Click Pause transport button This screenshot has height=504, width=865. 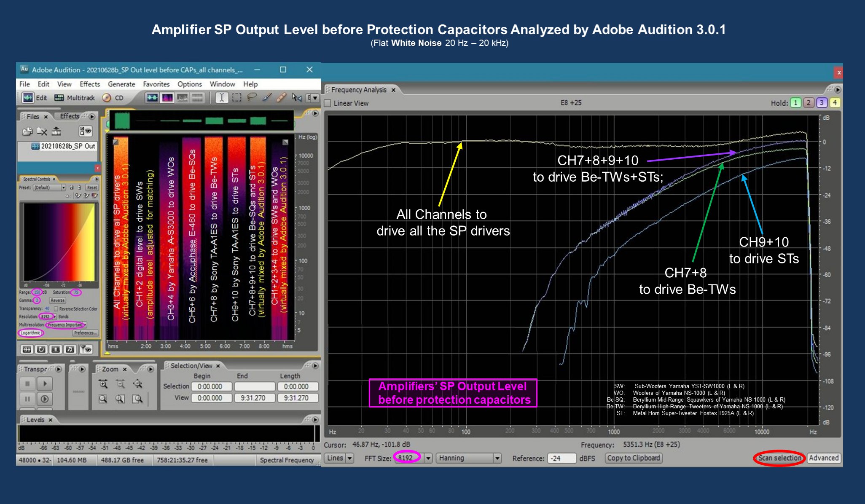pyautogui.click(x=27, y=399)
